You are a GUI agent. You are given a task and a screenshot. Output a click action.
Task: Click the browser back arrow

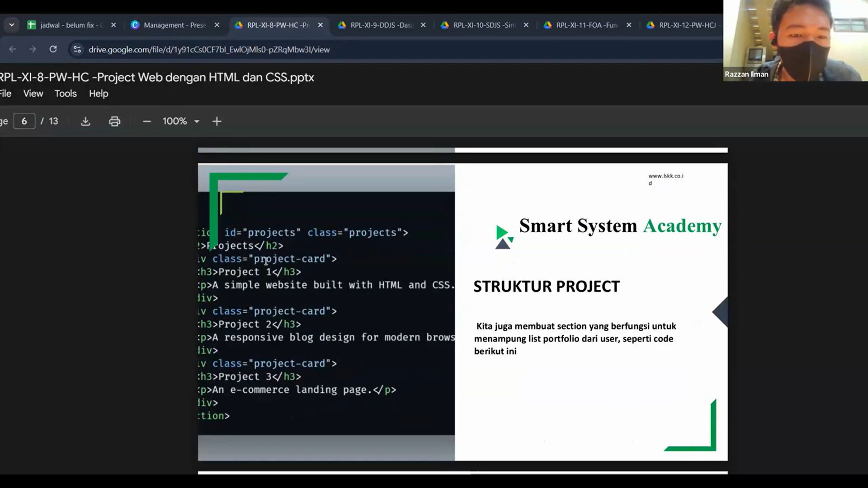point(13,49)
